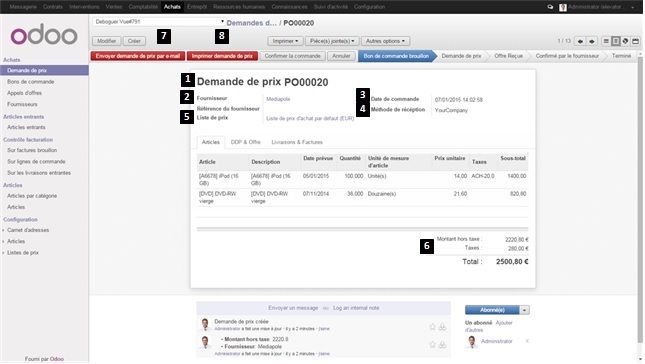This screenshot has width=645, height=364.
Task: Open the Achats menu
Action: click(172, 7)
